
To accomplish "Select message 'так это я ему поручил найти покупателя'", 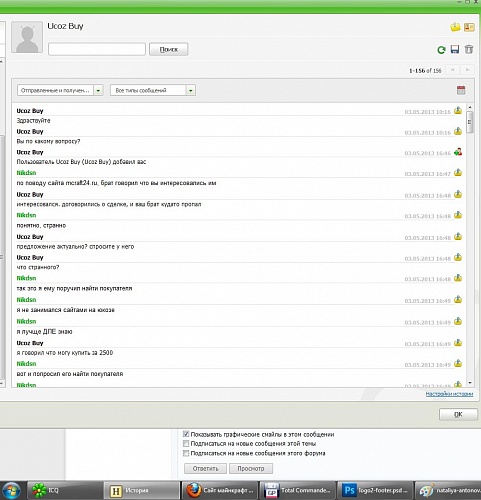I will point(74,289).
